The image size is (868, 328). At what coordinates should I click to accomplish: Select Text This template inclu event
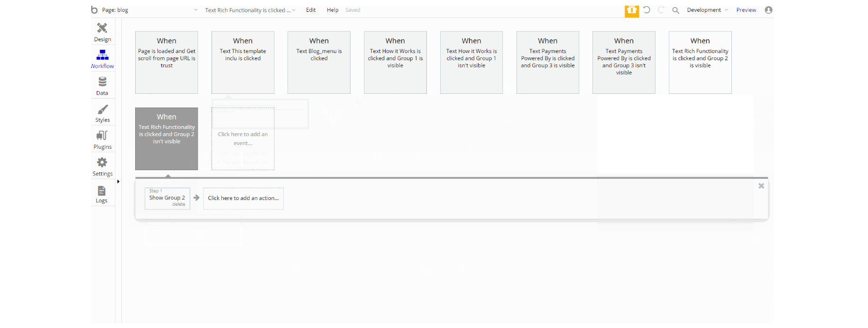[243, 63]
